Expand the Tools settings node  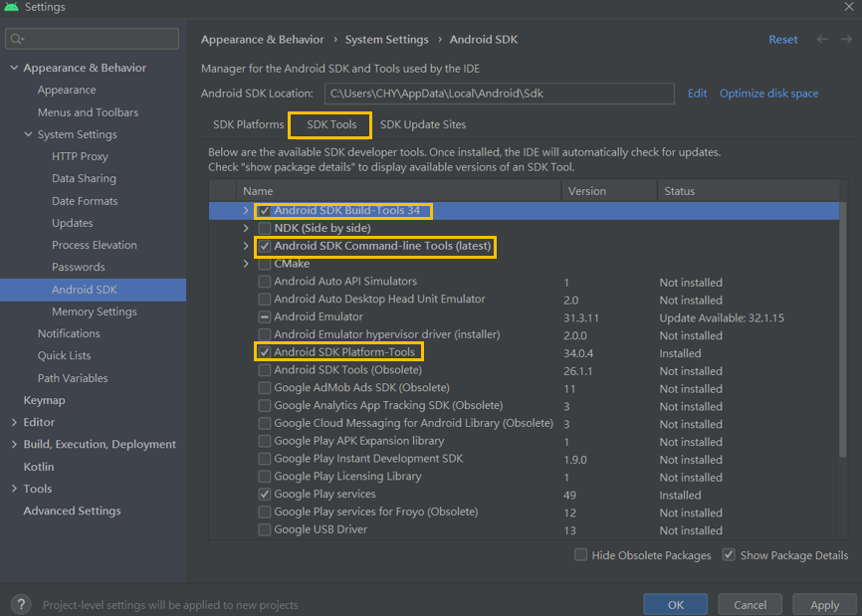(14, 489)
